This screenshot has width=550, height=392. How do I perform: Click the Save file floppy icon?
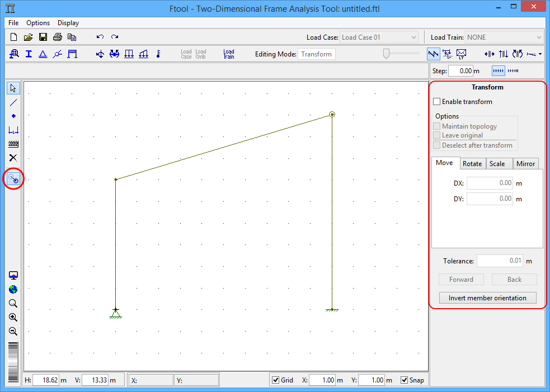point(43,37)
